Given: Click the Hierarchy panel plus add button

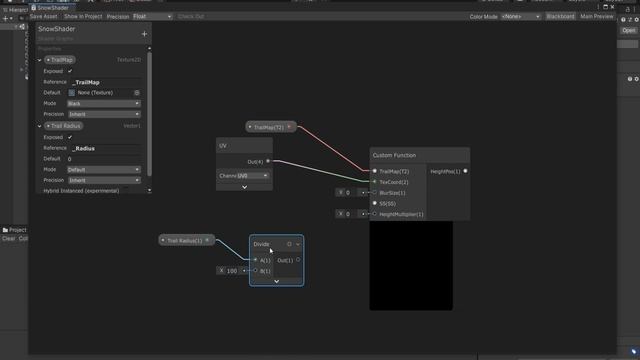Looking at the screenshot, I should click(5, 18).
